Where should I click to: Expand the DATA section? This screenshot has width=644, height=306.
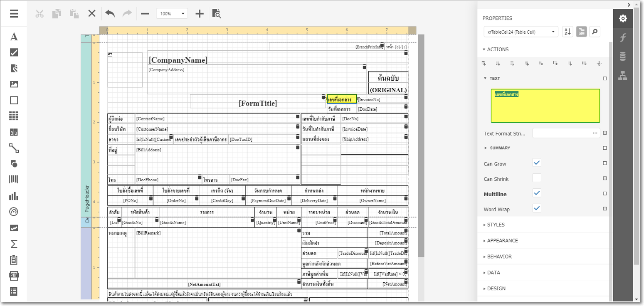pos(491,273)
